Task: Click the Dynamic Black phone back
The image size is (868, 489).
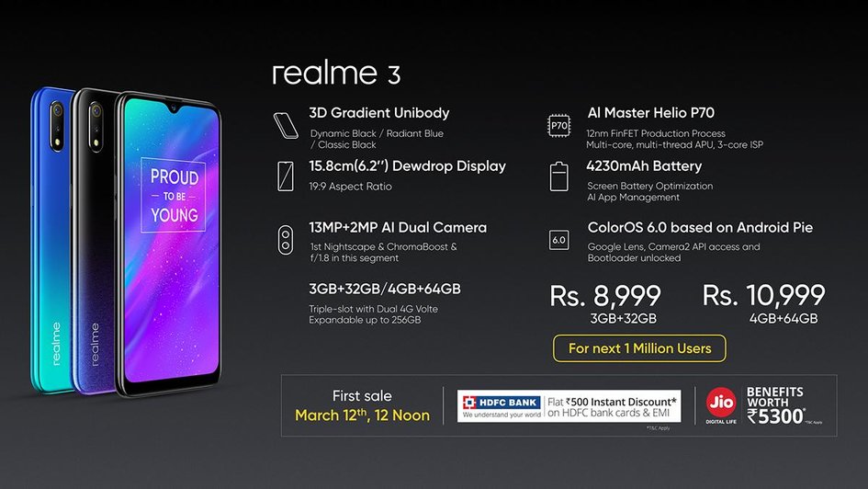Action: 94,241
